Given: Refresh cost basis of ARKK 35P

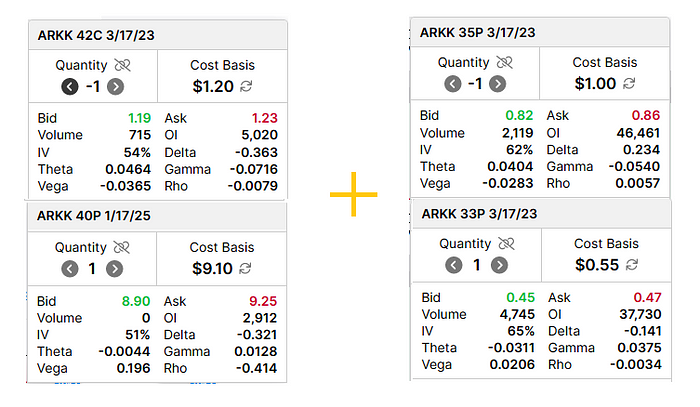Looking at the screenshot, I should point(628,84).
